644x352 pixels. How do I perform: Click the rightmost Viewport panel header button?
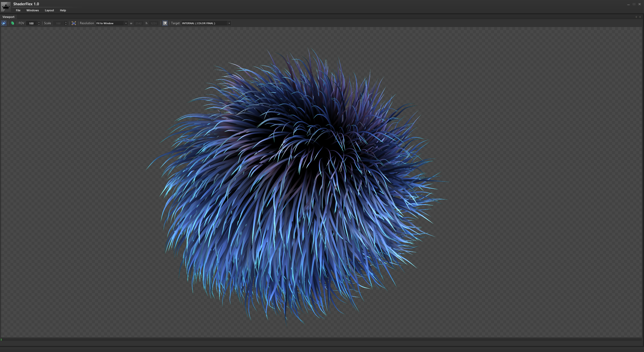coord(640,17)
